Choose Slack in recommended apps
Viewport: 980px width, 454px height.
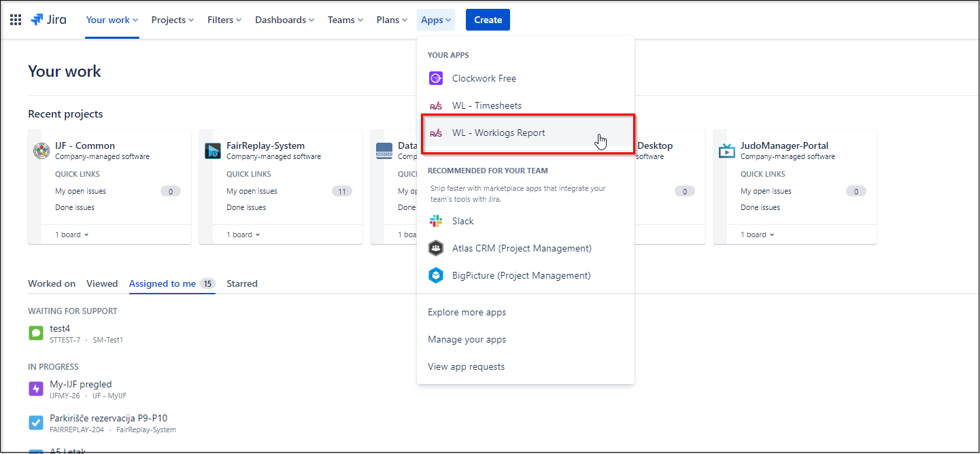click(526, 221)
